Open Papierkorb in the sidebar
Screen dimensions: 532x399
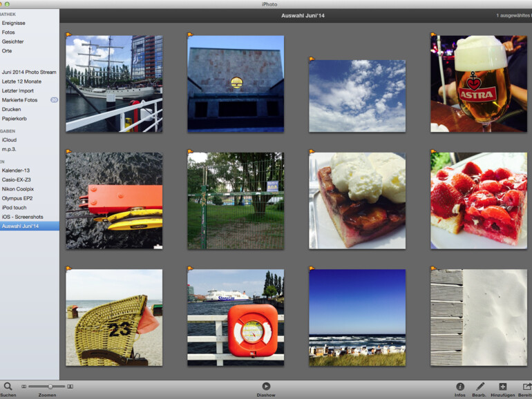[x=15, y=119]
